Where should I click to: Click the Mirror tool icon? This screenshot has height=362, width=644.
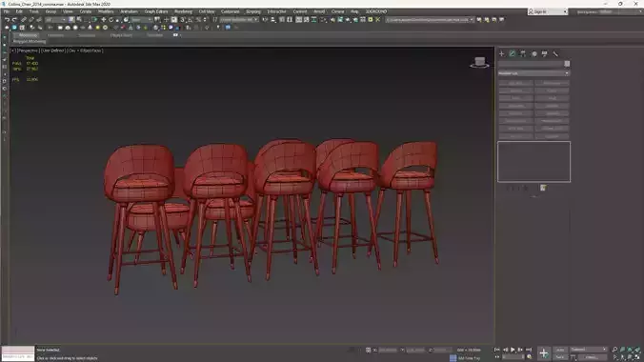click(265, 19)
